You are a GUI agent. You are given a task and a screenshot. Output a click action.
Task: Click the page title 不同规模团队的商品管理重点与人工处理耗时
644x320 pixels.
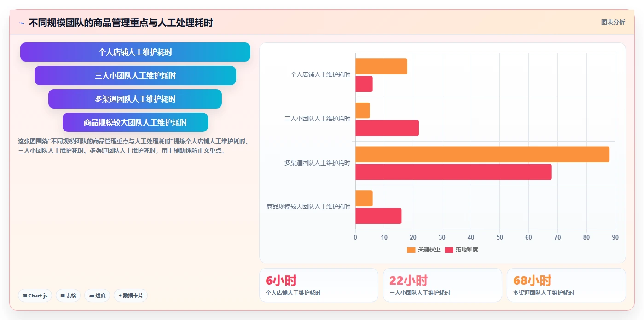click(121, 23)
